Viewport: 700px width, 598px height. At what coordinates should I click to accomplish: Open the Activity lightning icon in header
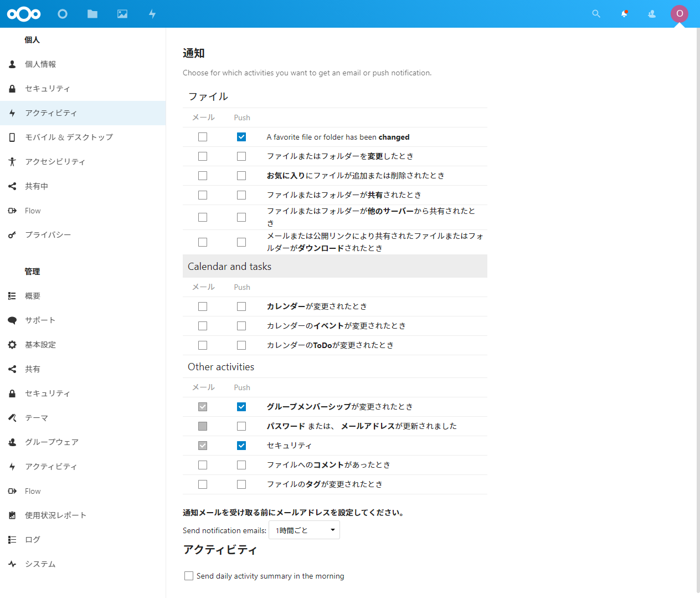pos(152,14)
